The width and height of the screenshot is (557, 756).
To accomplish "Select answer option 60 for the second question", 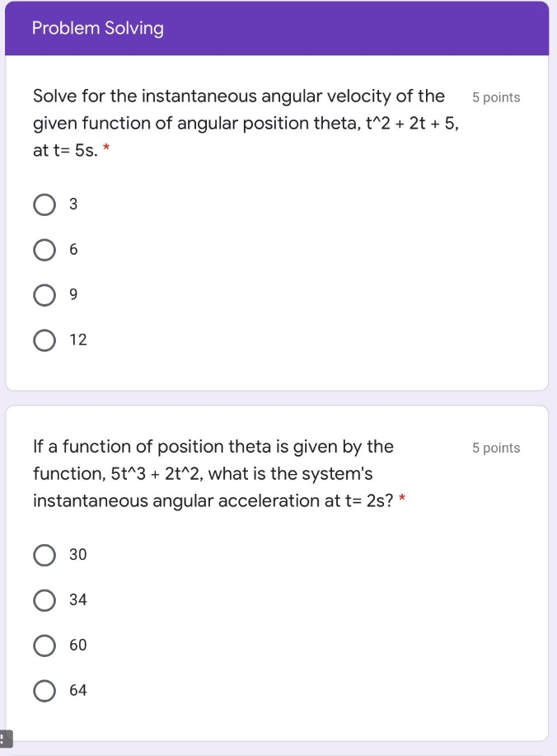I will click(44, 646).
